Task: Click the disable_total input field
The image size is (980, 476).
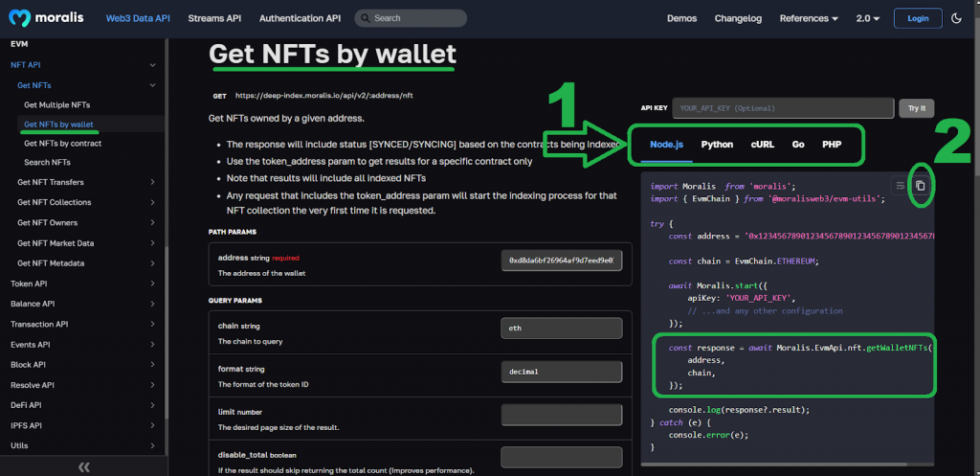Action: click(562, 457)
